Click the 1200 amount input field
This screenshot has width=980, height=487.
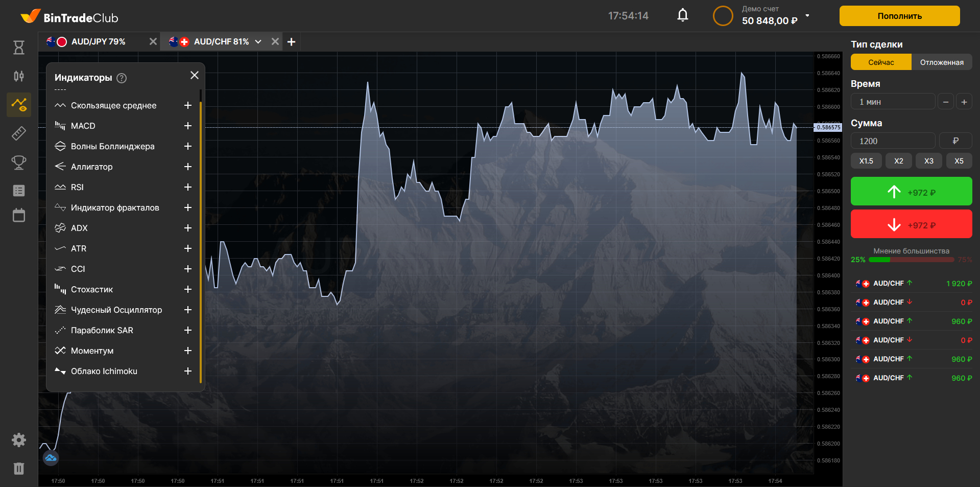(892, 141)
